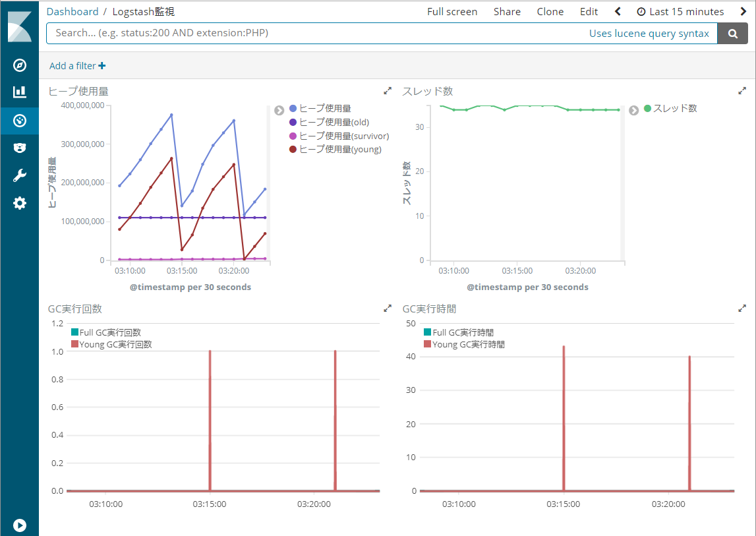Expand the GC実行時間 panel to full size
This screenshot has width=756, height=536.
click(742, 309)
